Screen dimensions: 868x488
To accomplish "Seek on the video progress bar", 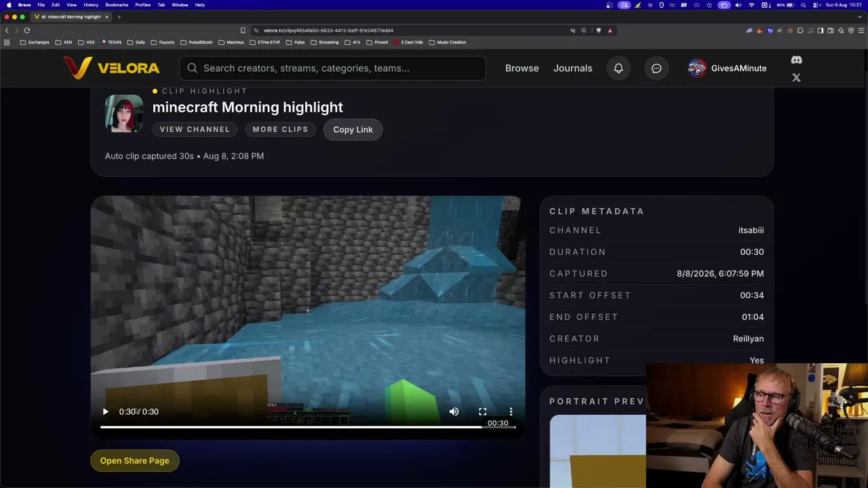I will pyautogui.click(x=307, y=427).
